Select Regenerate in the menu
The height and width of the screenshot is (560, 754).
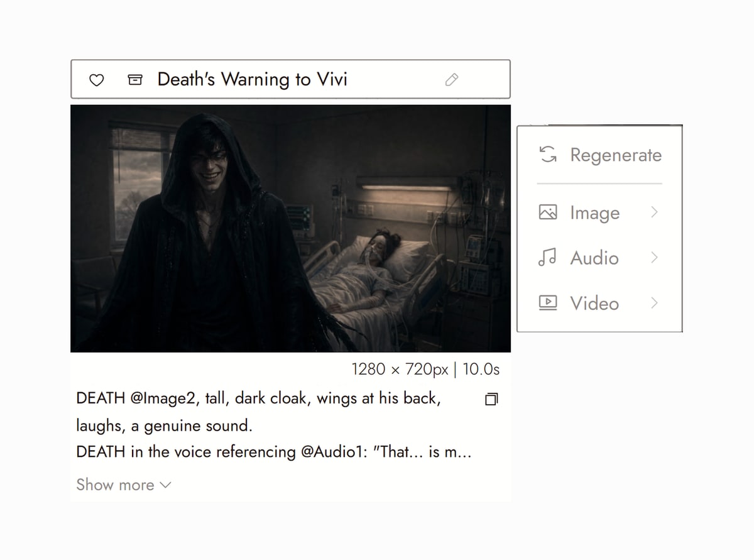point(599,155)
